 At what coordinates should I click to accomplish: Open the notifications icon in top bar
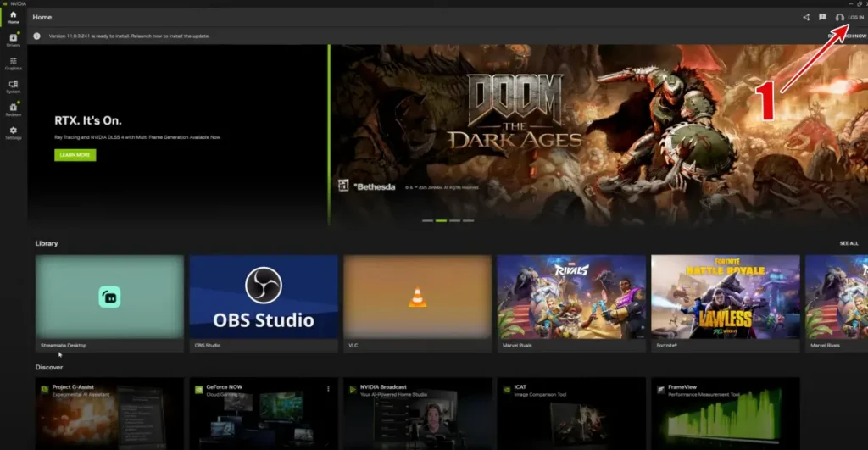pyautogui.click(x=822, y=17)
